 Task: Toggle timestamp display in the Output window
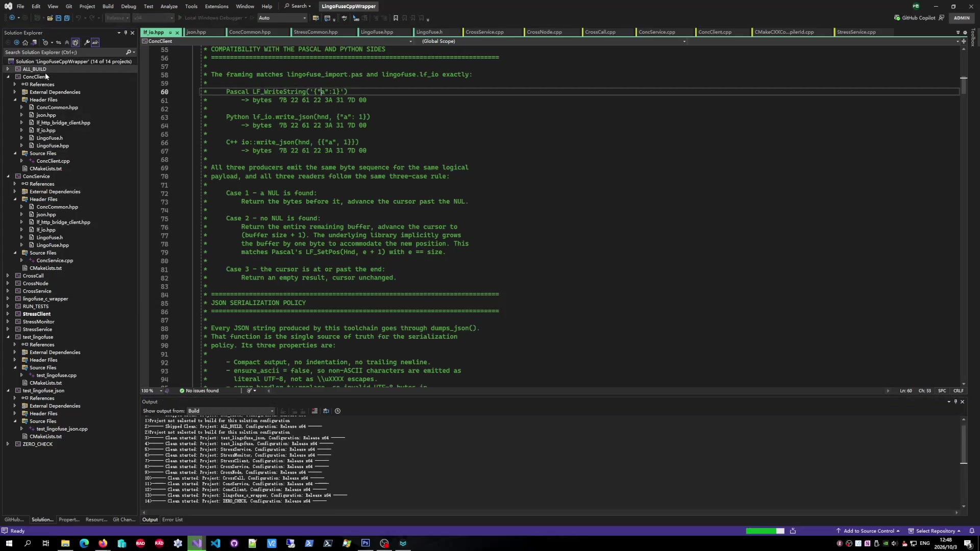[x=337, y=411]
